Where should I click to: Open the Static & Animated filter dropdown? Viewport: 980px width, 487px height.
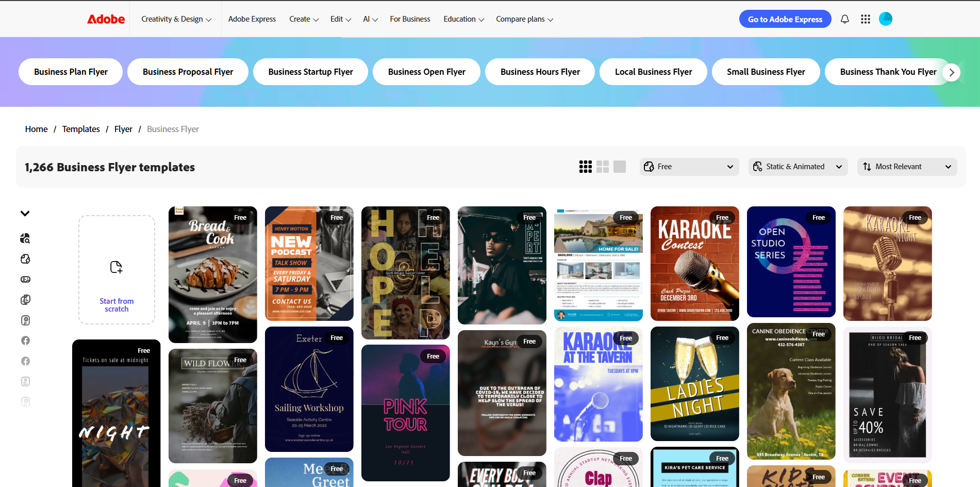798,167
